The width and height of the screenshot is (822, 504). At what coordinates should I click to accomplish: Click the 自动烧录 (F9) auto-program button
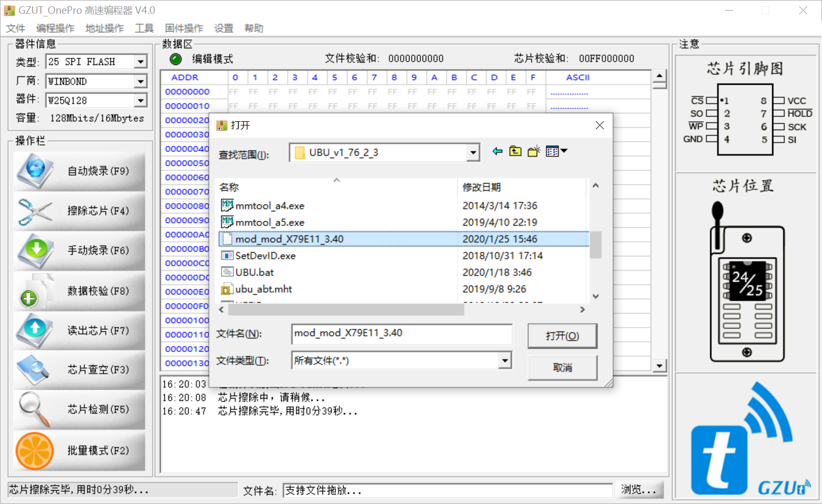tap(79, 172)
